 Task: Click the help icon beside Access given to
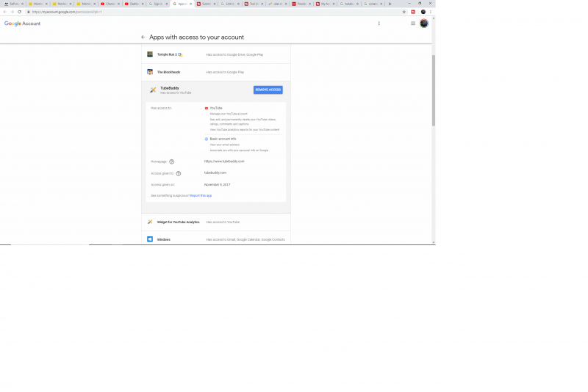[179, 173]
